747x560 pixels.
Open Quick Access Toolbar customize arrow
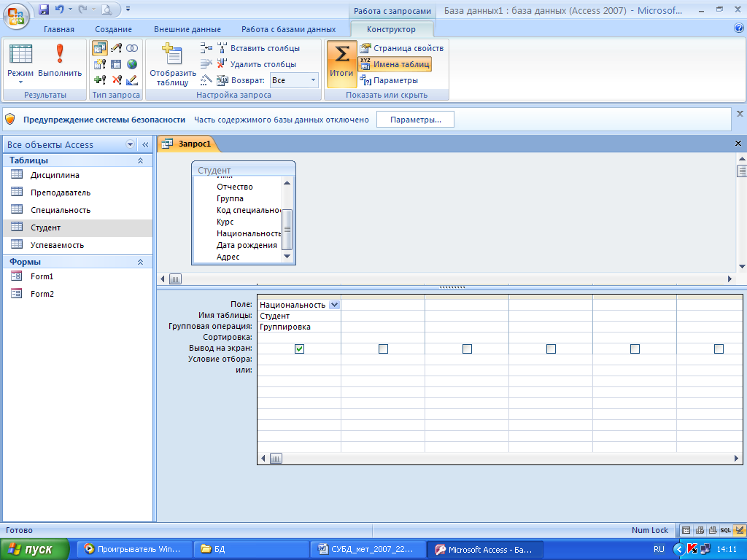coord(128,9)
